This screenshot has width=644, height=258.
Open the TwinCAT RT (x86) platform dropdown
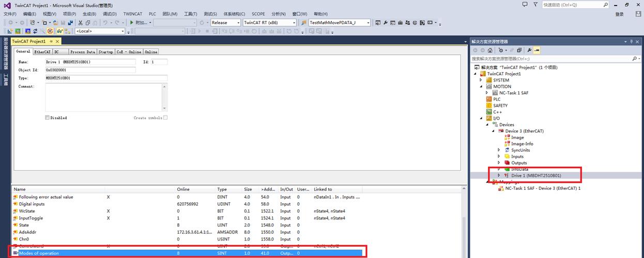[294, 23]
